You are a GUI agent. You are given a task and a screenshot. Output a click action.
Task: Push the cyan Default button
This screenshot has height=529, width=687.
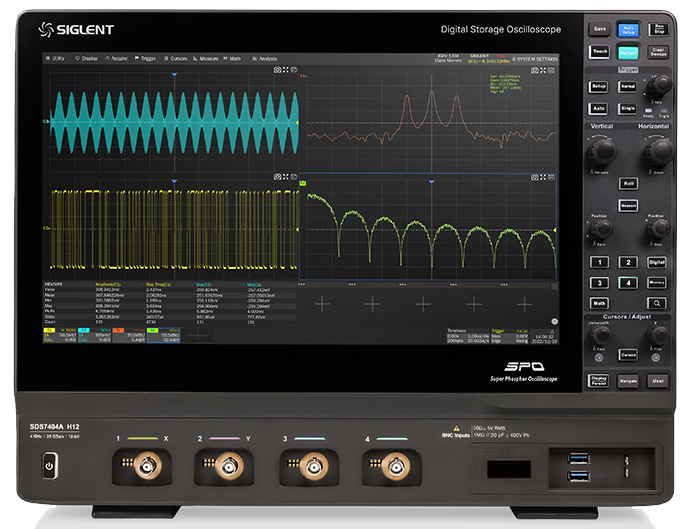coord(628,53)
